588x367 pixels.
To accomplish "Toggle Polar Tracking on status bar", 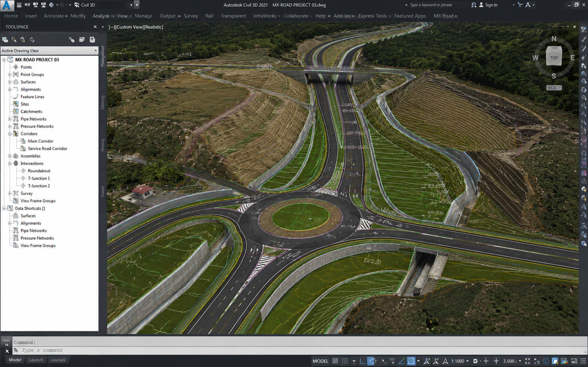I will coord(373,361).
